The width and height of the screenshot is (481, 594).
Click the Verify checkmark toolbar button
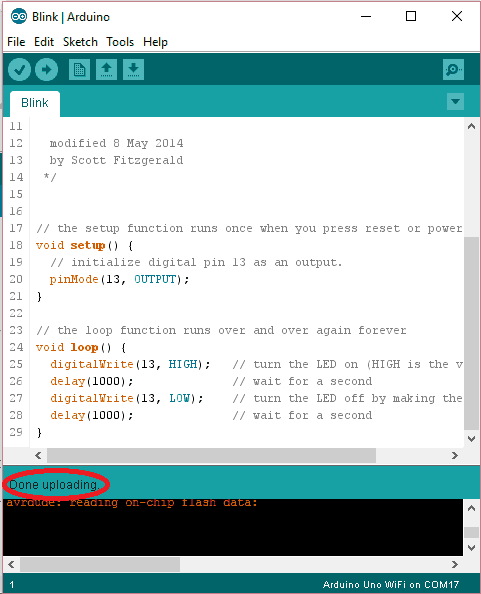[x=19, y=70]
